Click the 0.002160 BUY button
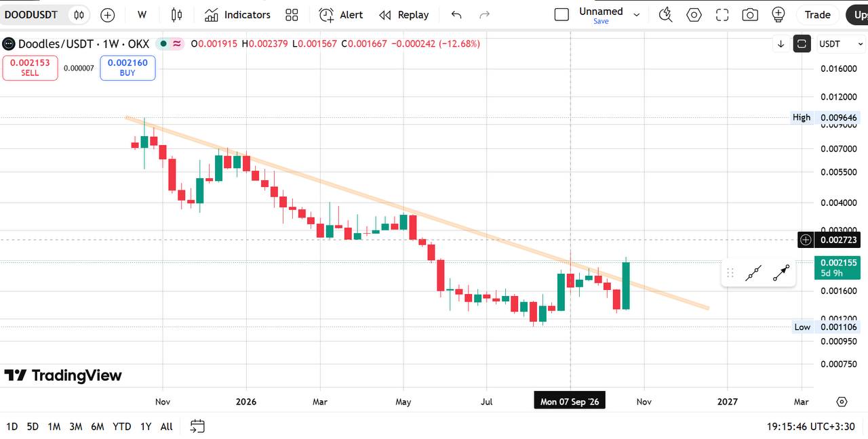Screen dimensions: 868x439 127,68
